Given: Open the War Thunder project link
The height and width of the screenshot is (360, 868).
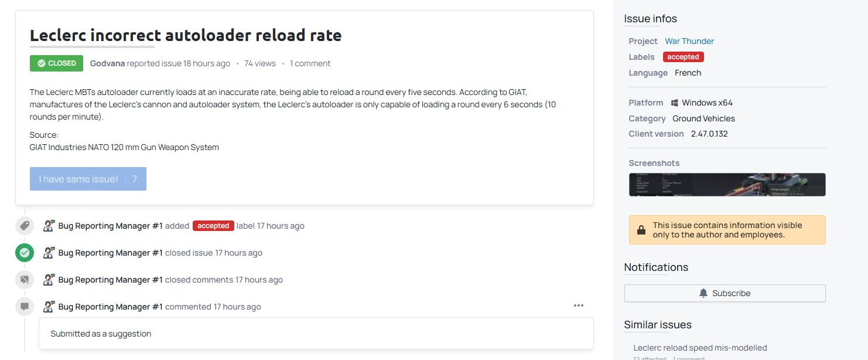Looking at the screenshot, I should point(689,41).
